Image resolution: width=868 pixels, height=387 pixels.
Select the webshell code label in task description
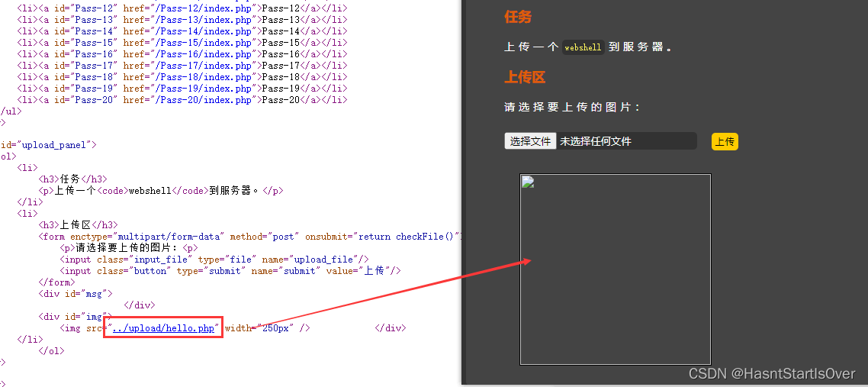click(x=583, y=47)
